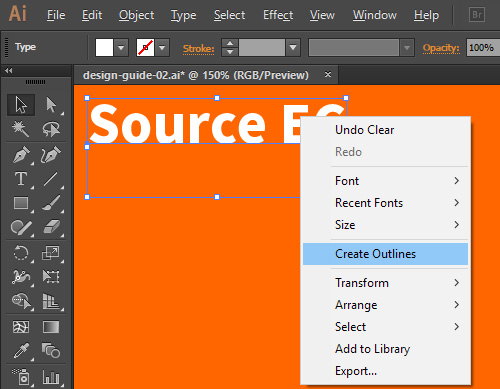The width and height of the screenshot is (500, 389).
Task: Select the Gradient tool
Action: (x=51, y=327)
